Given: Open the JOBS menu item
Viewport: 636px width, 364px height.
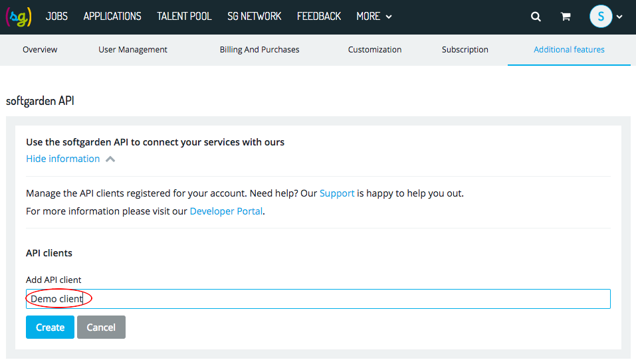Looking at the screenshot, I should point(56,17).
